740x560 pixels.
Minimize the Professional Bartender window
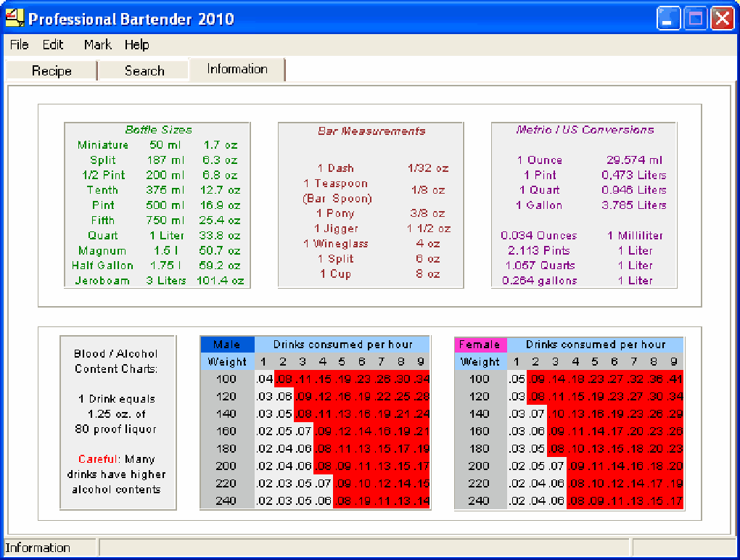click(x=670, y=19)
